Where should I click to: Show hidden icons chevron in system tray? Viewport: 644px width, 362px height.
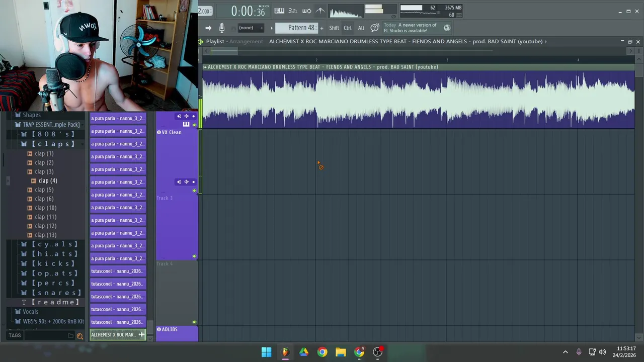tap(565, 352)
